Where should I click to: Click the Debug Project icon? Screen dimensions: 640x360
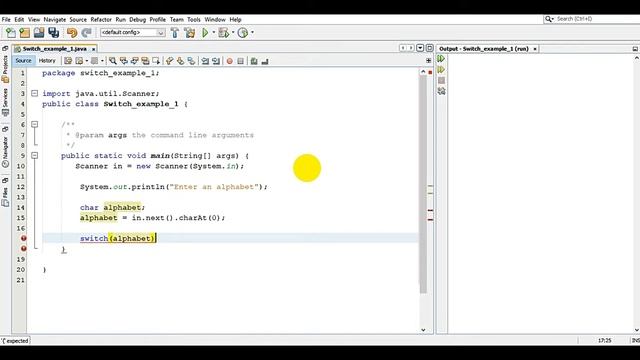[x=223, y=33]
